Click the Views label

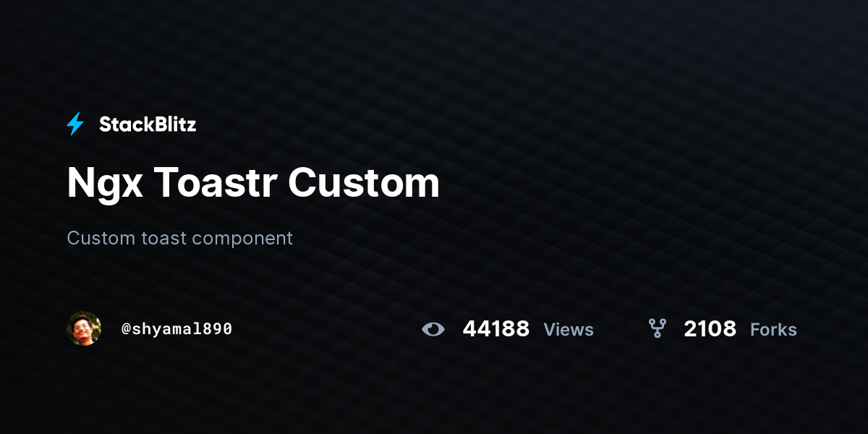569,330
